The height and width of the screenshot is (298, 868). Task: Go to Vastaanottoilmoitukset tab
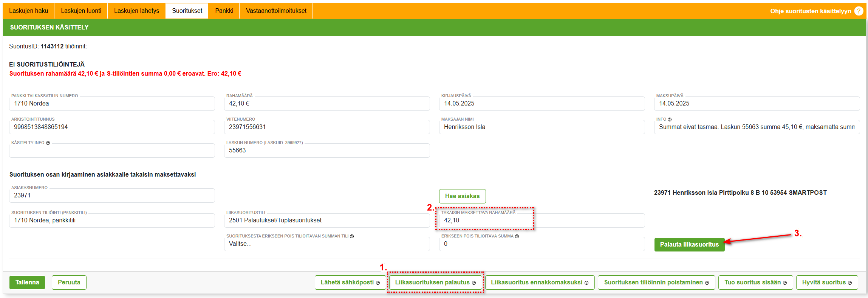click(276, 11)
